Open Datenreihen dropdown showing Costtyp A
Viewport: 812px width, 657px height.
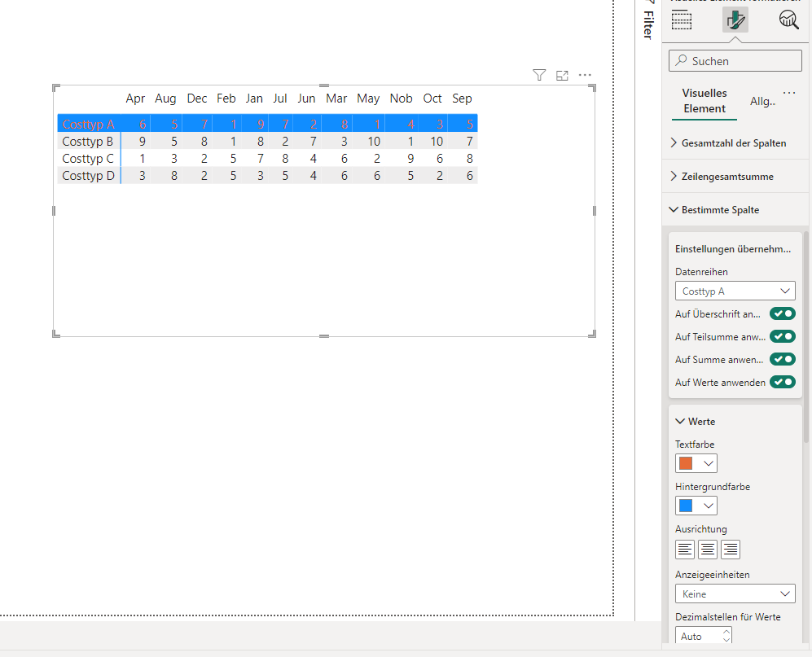pos(735,291)
